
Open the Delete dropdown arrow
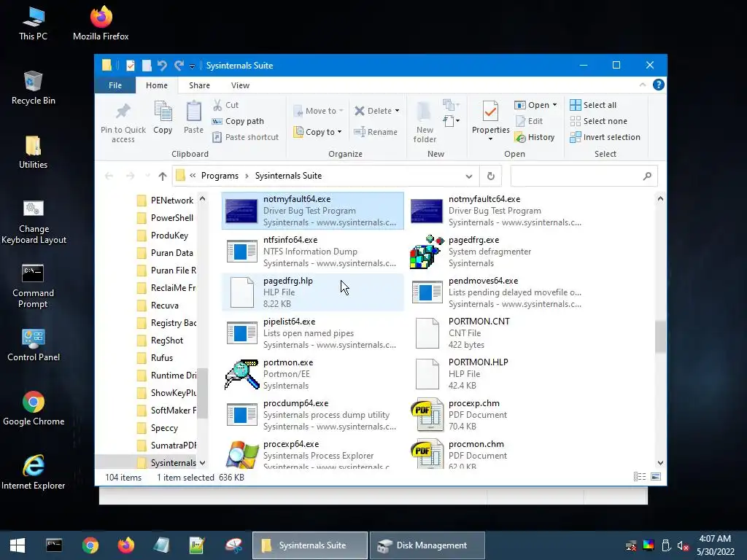coord(397,111)
